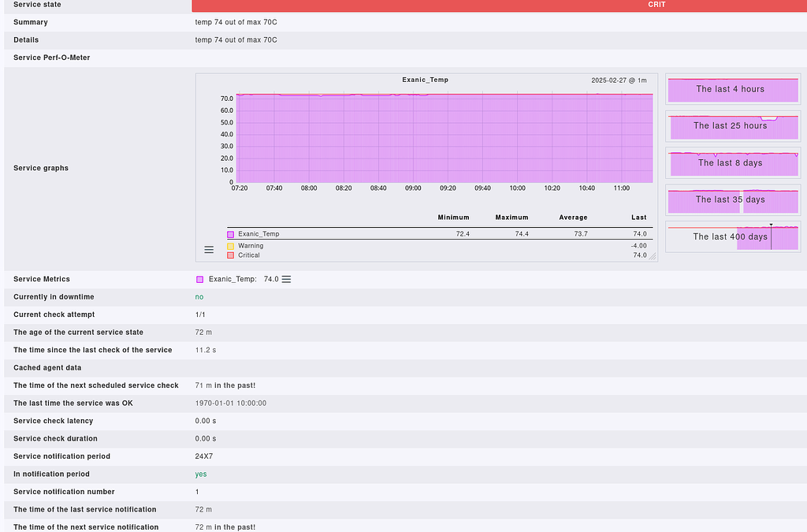Open The last 35 days graph

[x=733, y=199]
